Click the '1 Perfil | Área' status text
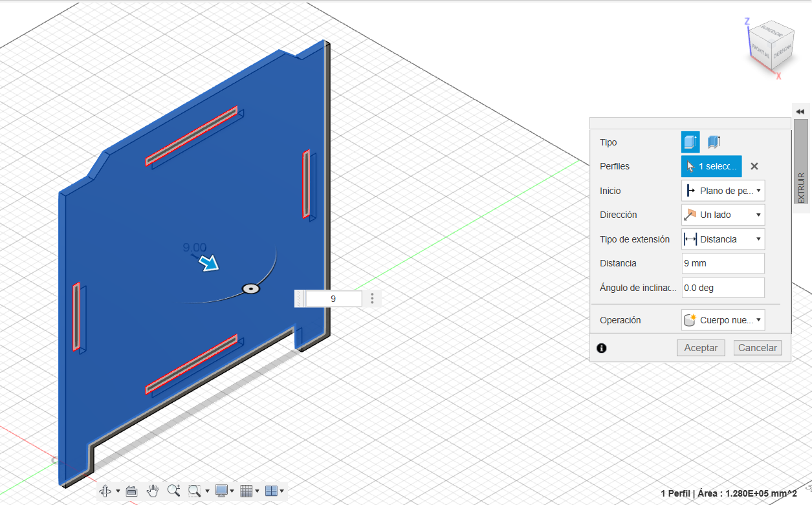This screenshot has width=812, height=505. pyautogui.click(x=729, y=493)
